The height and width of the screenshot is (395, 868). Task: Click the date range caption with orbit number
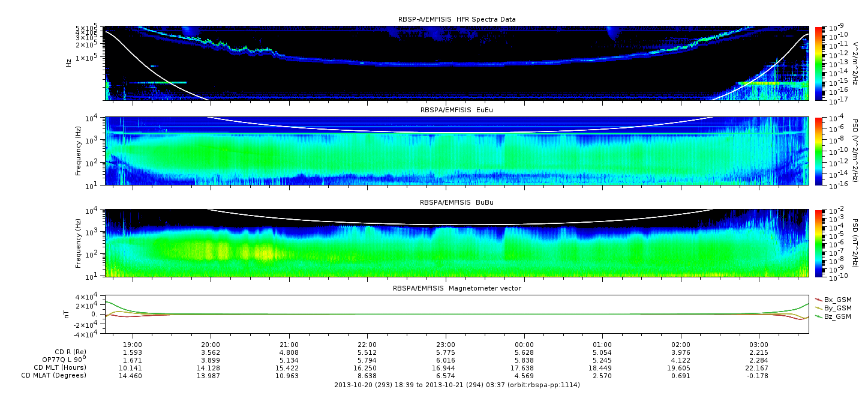[x=456, y=385]
